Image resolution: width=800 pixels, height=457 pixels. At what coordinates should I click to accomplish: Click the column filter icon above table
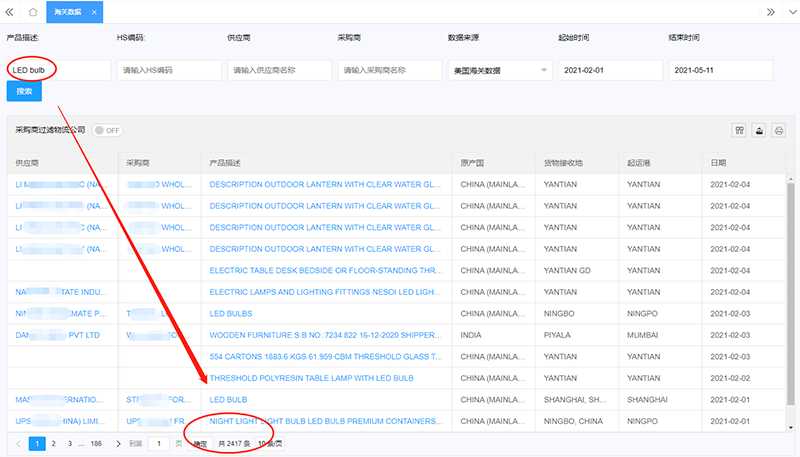coord(740,130)
